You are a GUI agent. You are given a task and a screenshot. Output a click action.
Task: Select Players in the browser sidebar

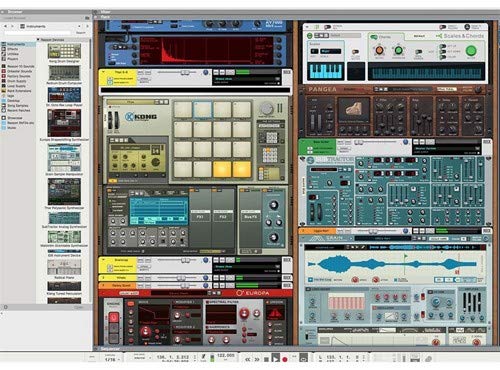point(13,59)
